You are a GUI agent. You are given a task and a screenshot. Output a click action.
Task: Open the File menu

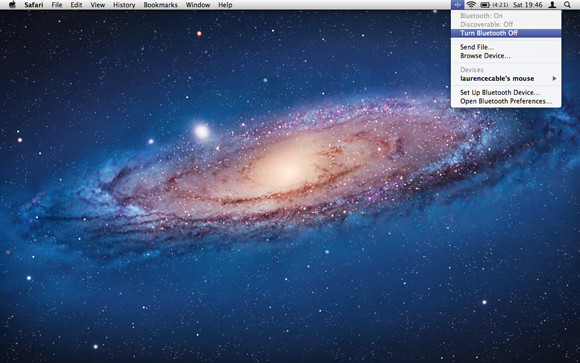57,5
